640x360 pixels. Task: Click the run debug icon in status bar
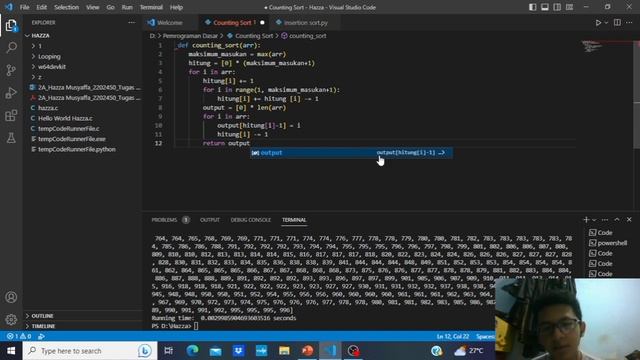coord(41,336)
